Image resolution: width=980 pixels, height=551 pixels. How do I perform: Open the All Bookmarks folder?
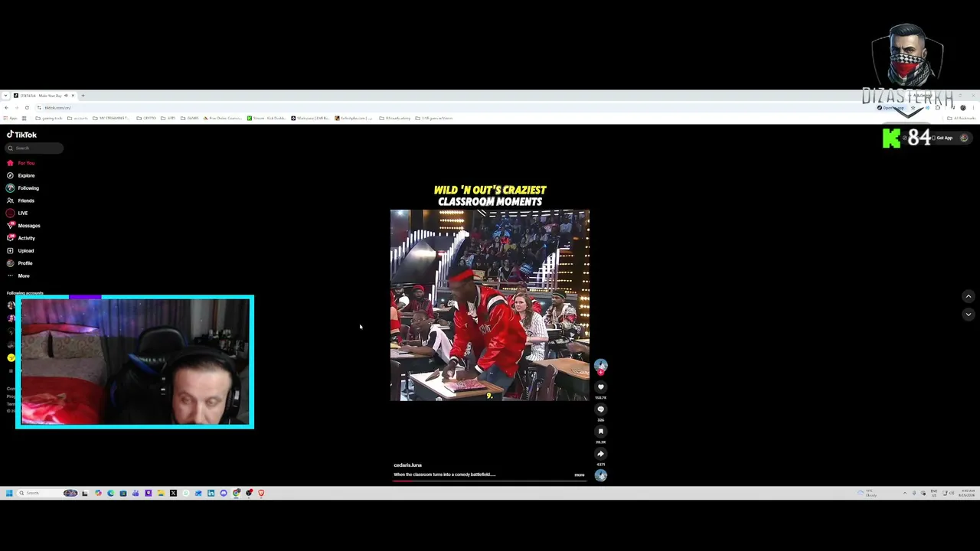click(x=962, y=119)
